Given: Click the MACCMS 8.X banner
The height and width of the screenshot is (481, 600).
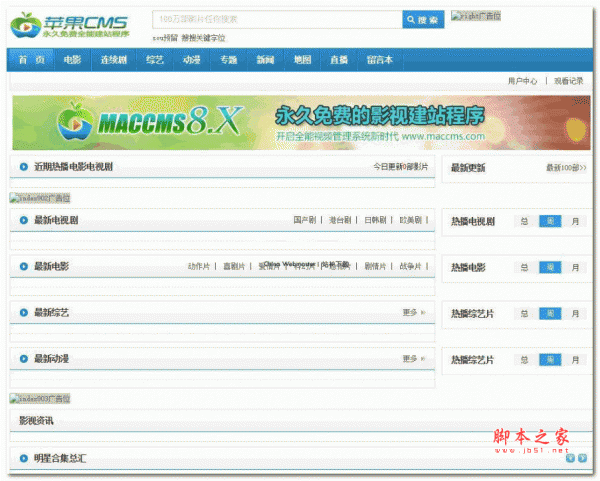Looking at the screenshot, I should [x=301, y=122].
